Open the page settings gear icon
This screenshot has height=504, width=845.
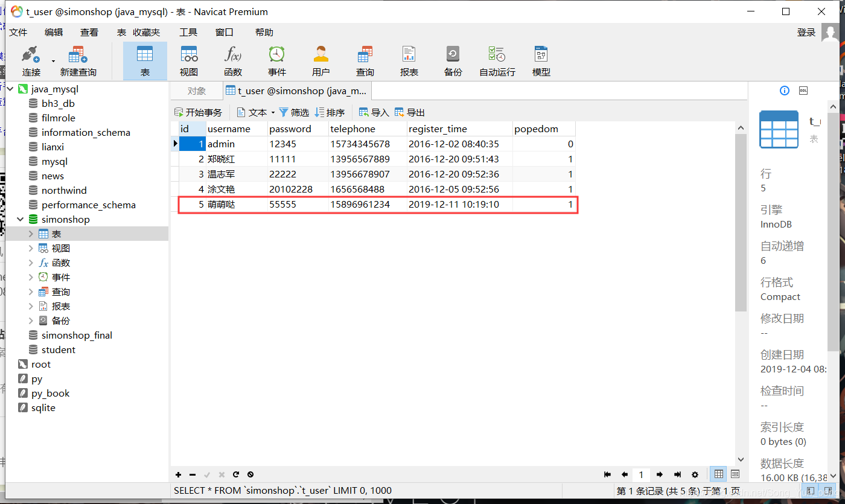click(695, 474)
